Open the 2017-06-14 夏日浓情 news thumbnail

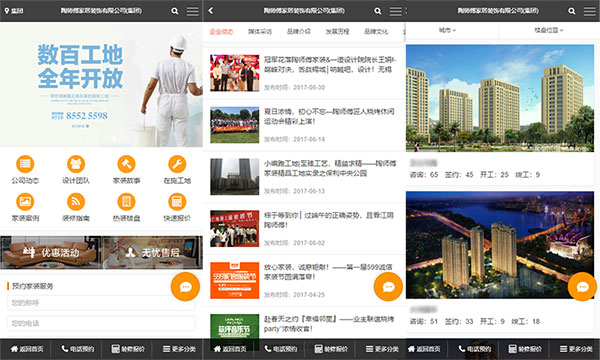(235, 125)
